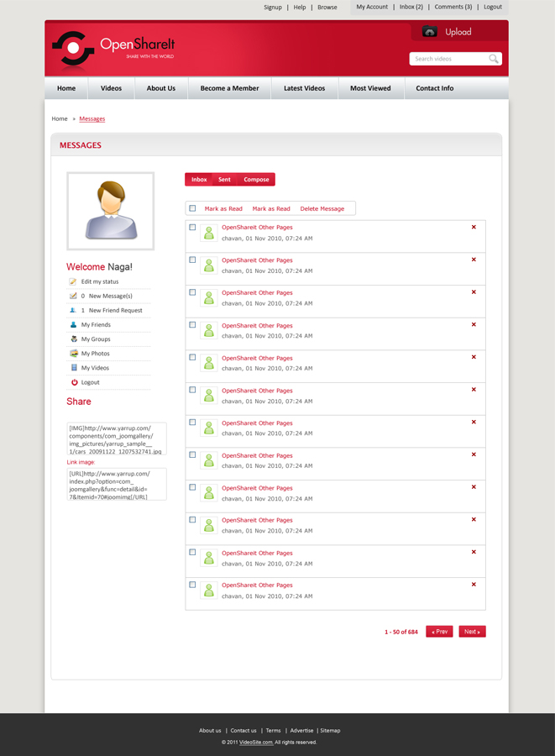Click the sidebar Logout power icon
This screenshot has height=756, width=555.
(74, 382)
